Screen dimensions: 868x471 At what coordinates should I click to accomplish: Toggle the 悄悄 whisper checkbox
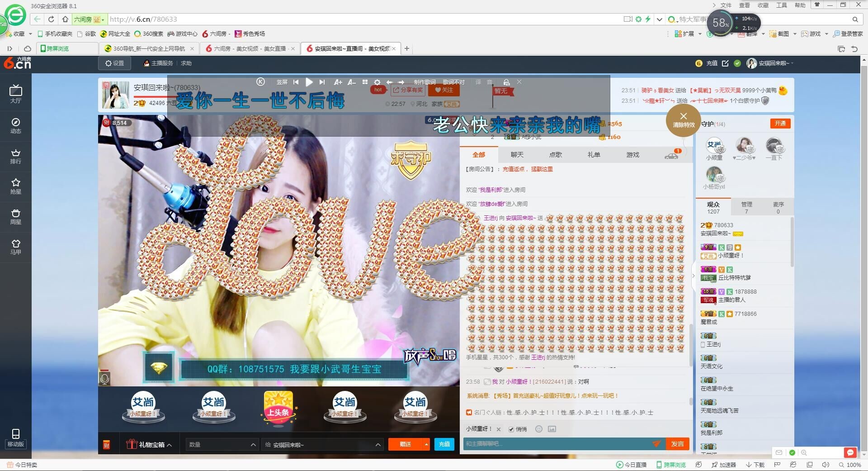[511, 429]
